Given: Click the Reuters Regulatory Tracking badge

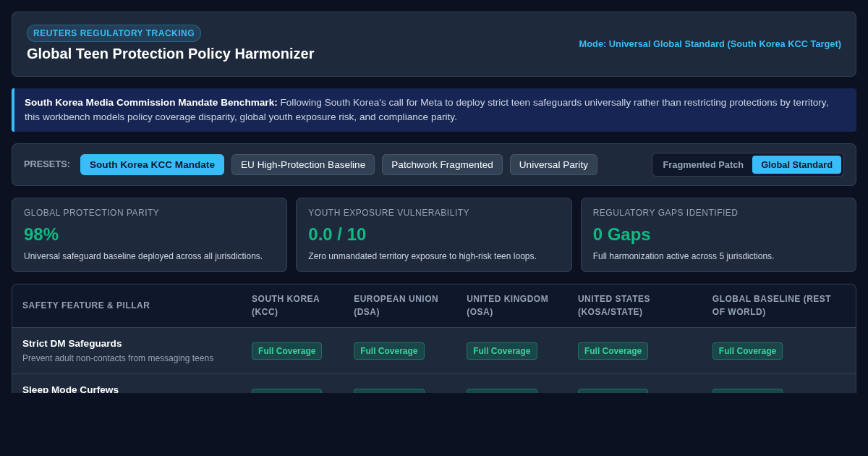Looking at the screenshot, I should click(114, 33).
